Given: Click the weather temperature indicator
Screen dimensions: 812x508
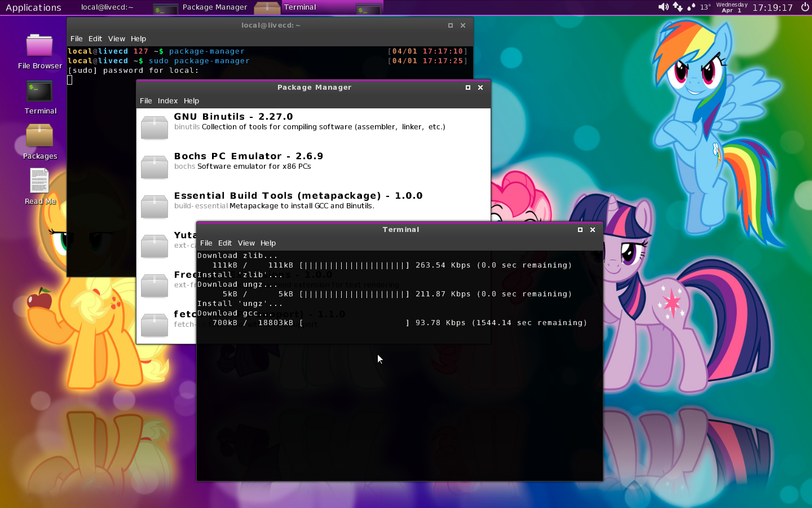Looking at the screenshot, I should (x=705, y=7).
